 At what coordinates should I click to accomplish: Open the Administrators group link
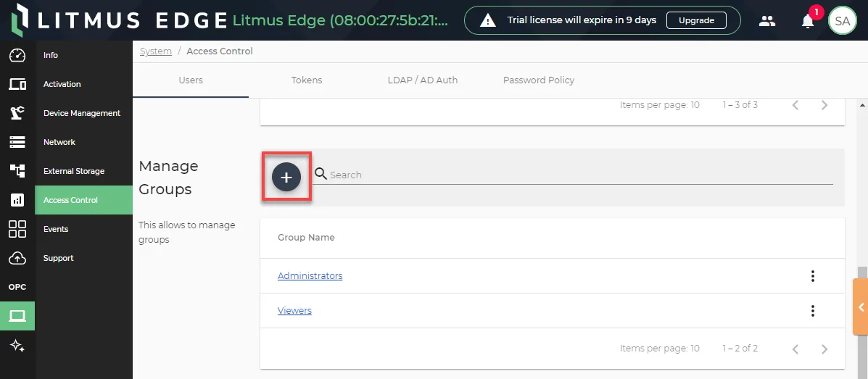pos(310,275)
